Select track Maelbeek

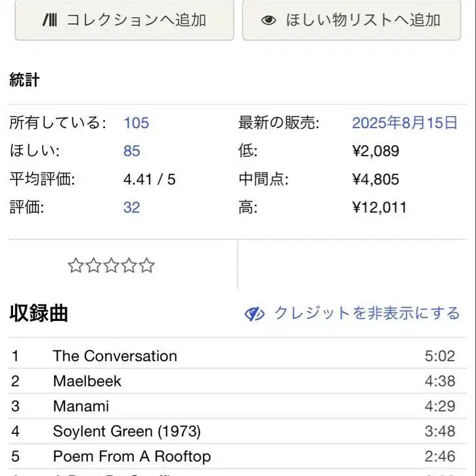pos(87,381)
